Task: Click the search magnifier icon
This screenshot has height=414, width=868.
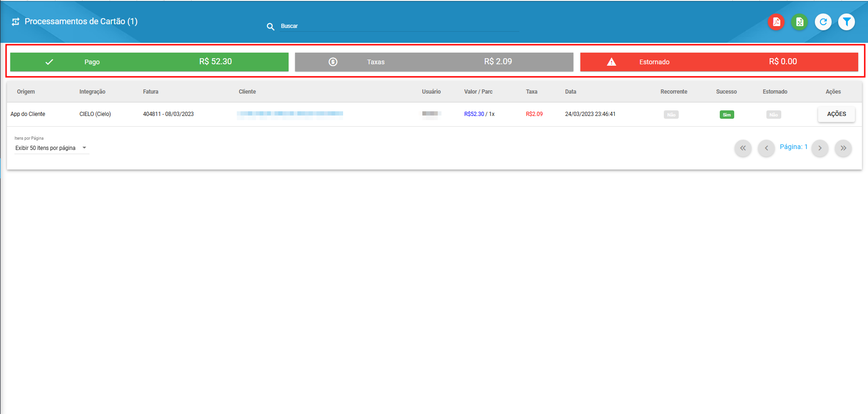Action: (x=270, y=27)
